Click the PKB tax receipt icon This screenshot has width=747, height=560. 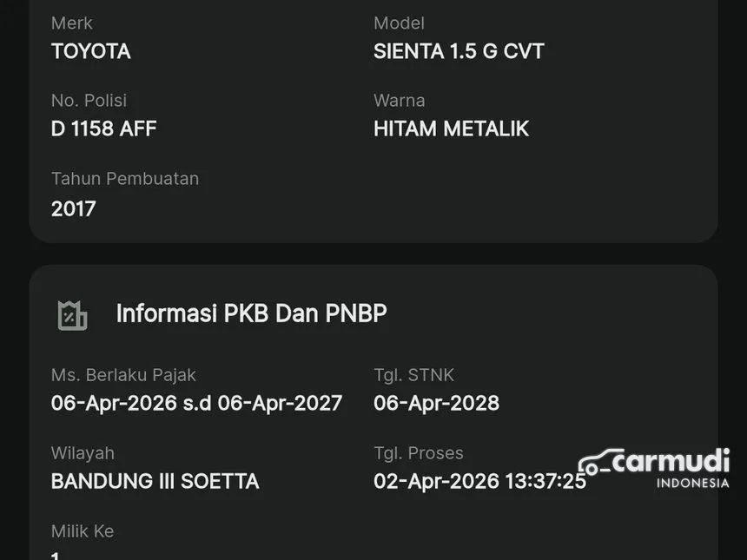(72, 314)
